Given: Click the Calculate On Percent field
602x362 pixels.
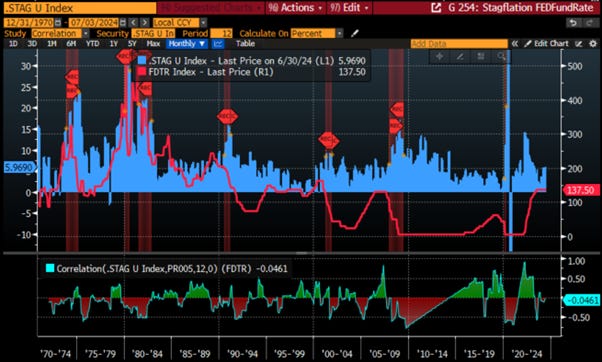Looking at the screenshot, I should point(313,33).
